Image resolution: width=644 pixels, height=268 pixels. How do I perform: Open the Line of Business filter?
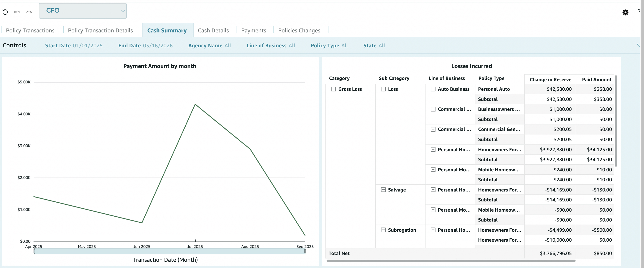point(270,46)
